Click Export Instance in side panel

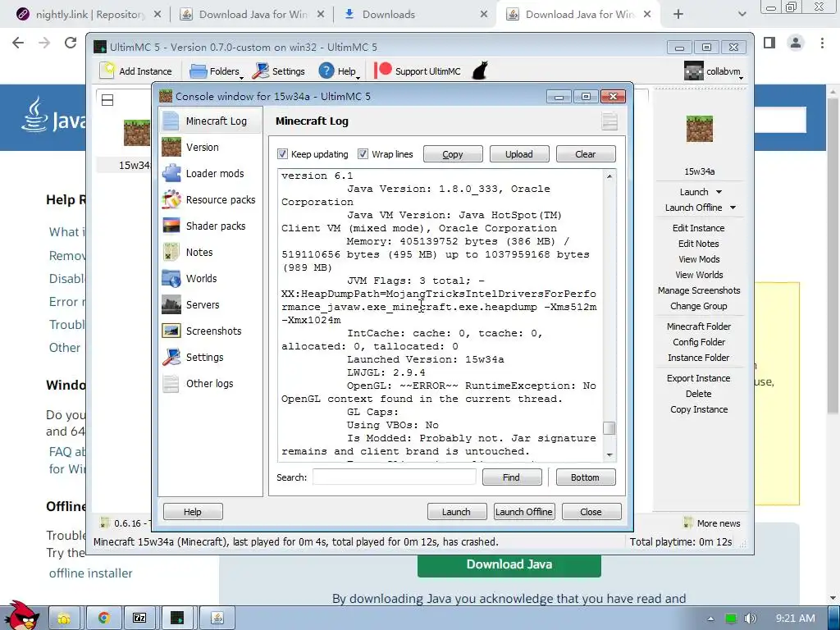coord(698,377)
